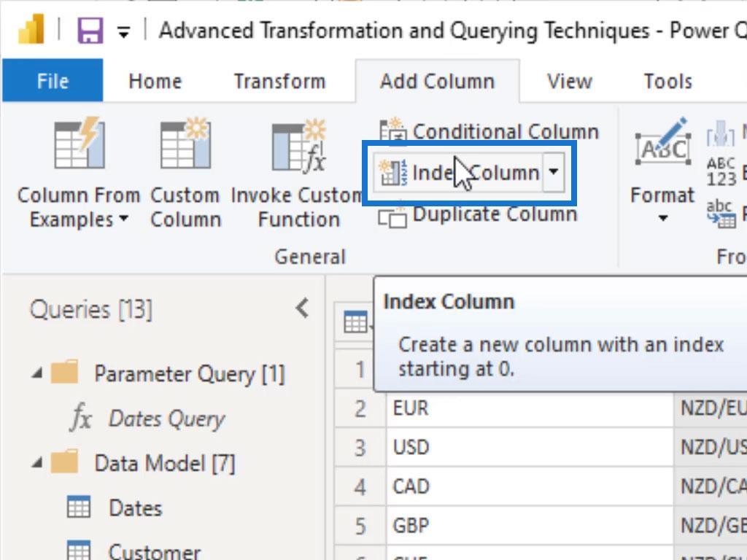Click the table icon beside Customer
The image size is (747, 560).
click(79, 550)
